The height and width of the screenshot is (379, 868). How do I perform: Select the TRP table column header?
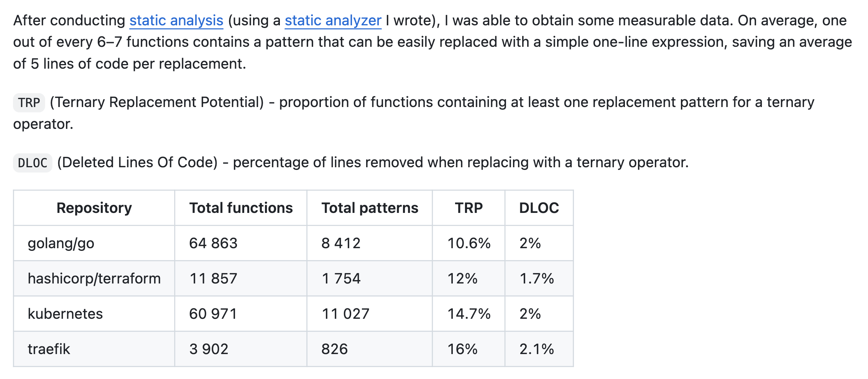pyautogui.click(x=469, y=208)
